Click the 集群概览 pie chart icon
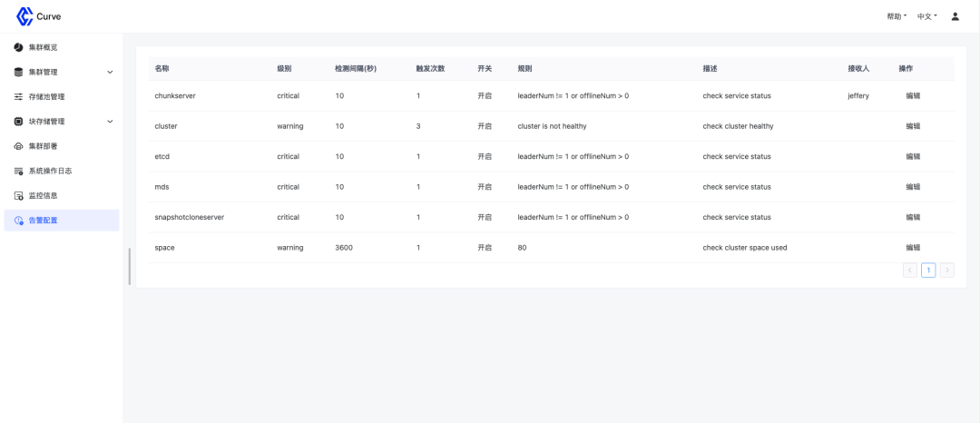The image size is (980, 423). tap(18, 47)
